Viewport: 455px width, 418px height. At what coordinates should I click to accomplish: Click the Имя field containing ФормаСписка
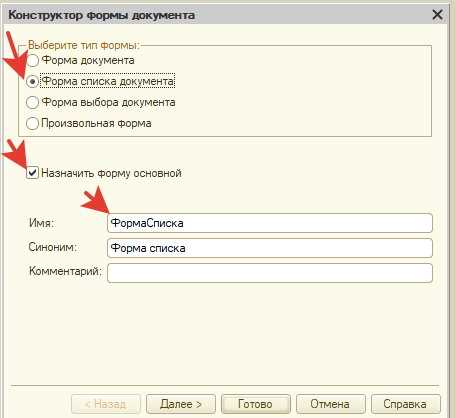(270, 223)
